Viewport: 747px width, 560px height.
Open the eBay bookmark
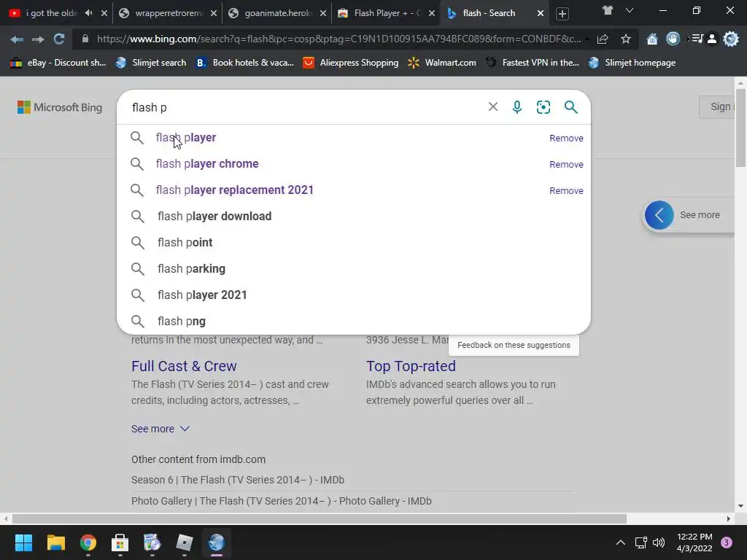click(x=58, y=63)
